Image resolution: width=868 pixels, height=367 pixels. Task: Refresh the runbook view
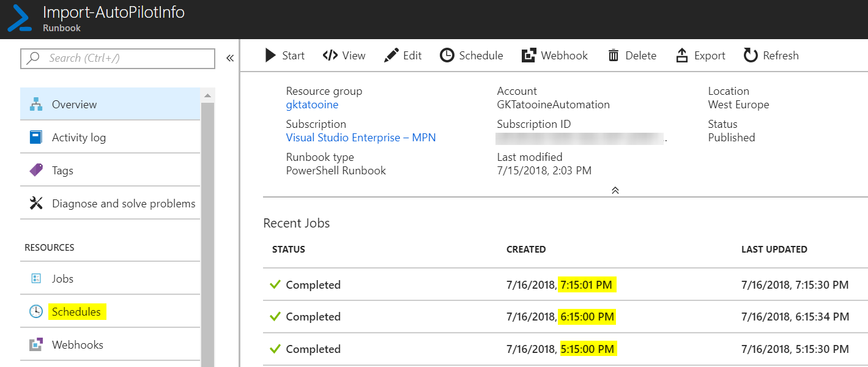point(770,55)
